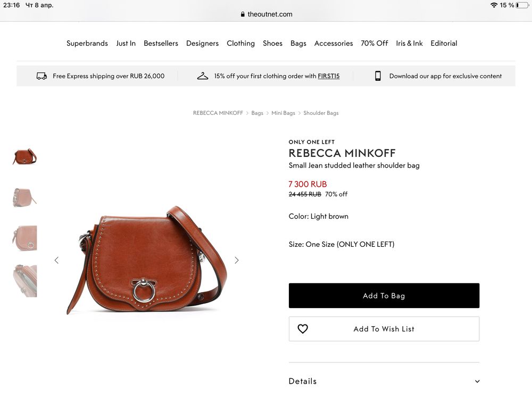
Task: Show previous product image with left arrow
Action: 56,260
